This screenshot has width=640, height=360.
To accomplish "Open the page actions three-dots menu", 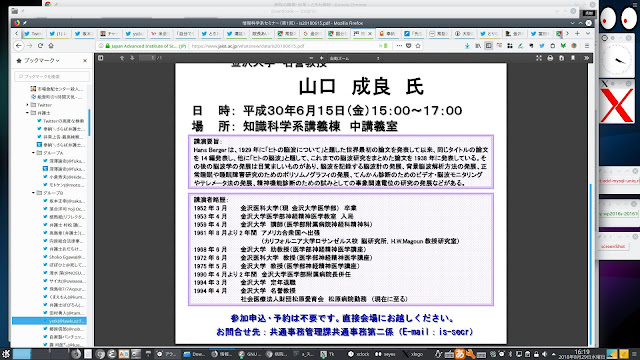I will (x=399, y=46).
